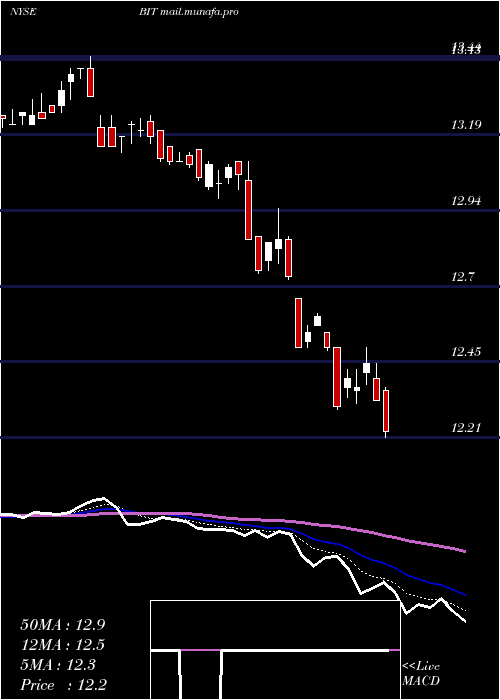Click the 12.21 price level label

466,428
